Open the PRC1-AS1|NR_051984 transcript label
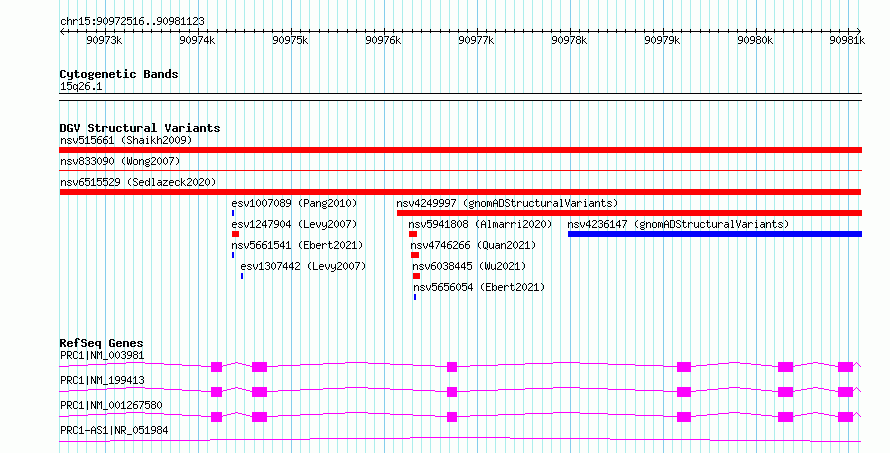Screen dimensions: 890x453 click(114, 431)
